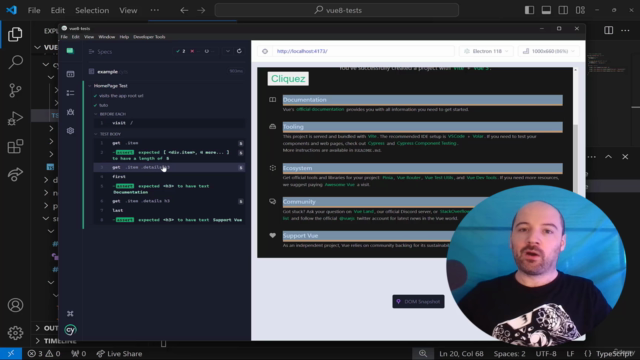This screenshot has height=360, width=640.
Task: Open the Extensions view in VS Code
Action: (x=15, y=147)
